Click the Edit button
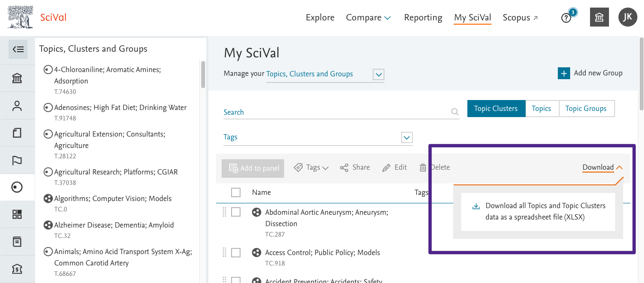The image size is (644, 283). tap(394, 167)
